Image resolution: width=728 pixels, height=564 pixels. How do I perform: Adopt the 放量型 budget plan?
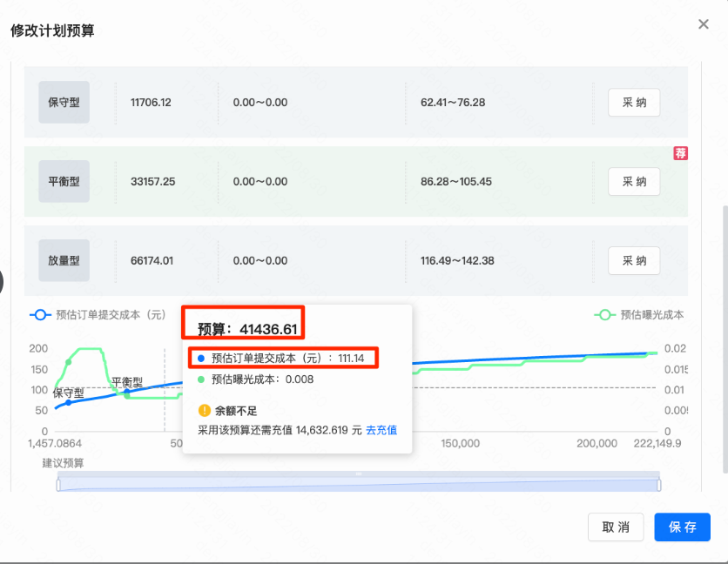(633, 260)
